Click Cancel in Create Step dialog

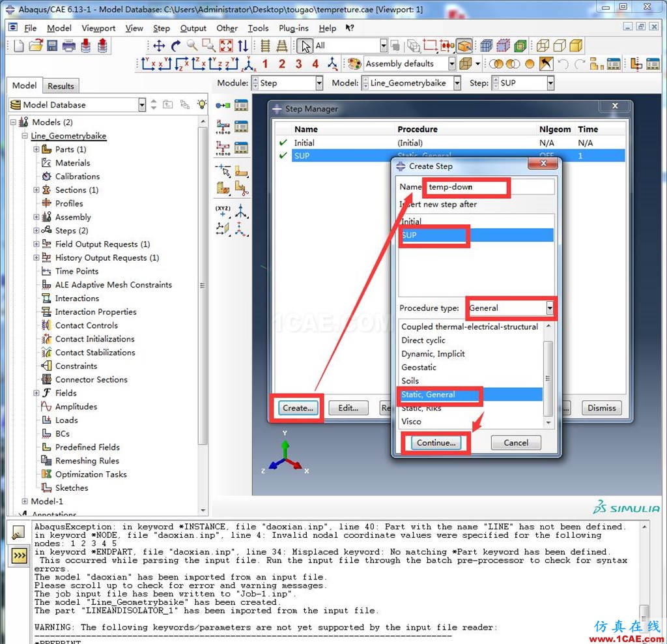click(516, 443)
